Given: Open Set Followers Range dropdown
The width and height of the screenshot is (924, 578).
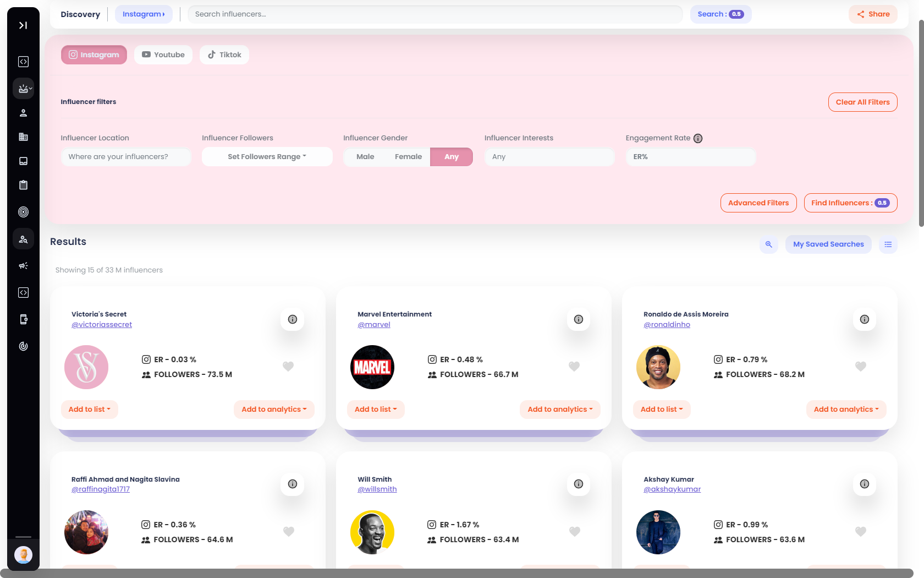Looking at the screenshot, I should [x=267, y=157].
